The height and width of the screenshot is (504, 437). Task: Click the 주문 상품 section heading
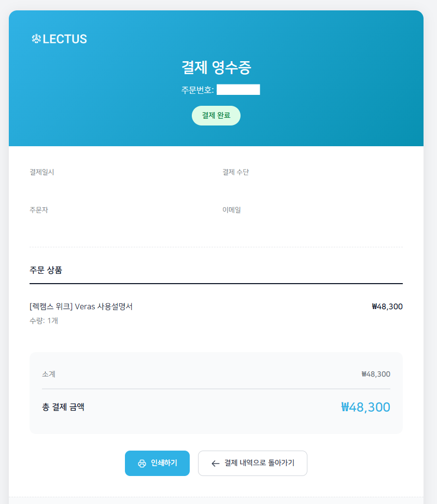coord(46,270)
